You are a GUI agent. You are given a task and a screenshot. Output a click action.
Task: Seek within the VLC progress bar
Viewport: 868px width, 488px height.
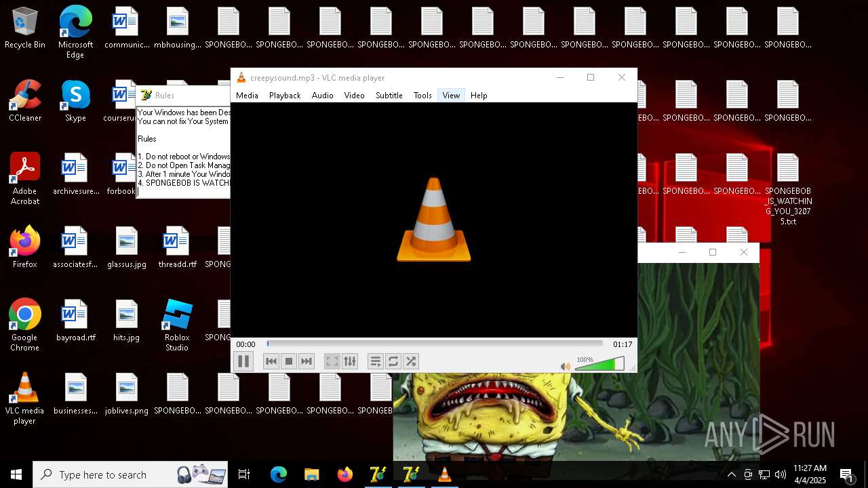[x=435, y=344]
